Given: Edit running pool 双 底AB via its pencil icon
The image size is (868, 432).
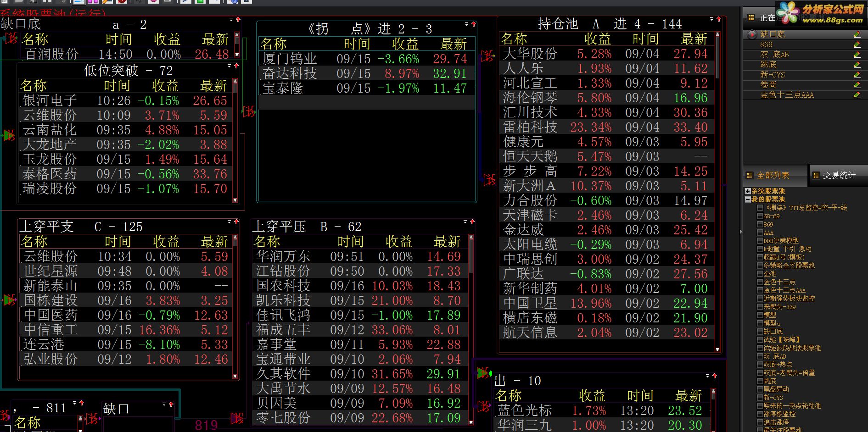Looking at the screenshot, I should point(857,55).
